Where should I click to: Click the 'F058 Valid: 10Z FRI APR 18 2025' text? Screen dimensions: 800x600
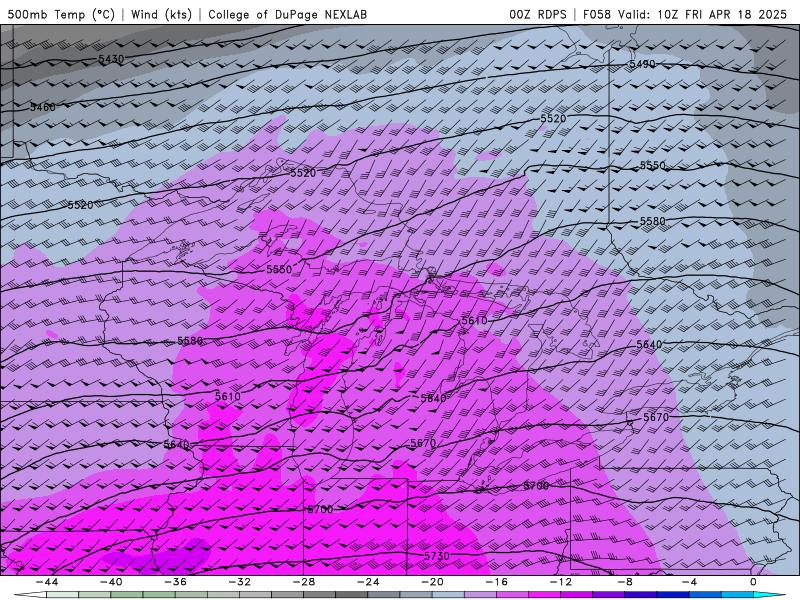tap(685, 14)
